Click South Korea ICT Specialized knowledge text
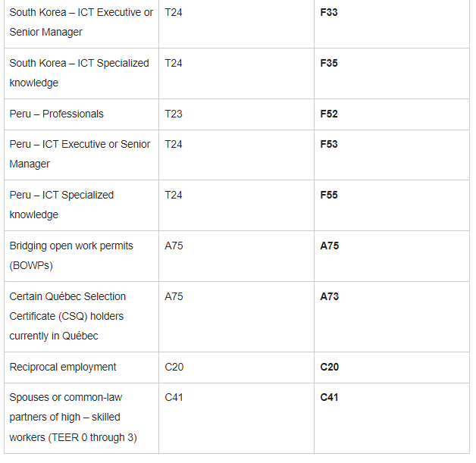Screen dimensions: 476x463 click(79, 73)
